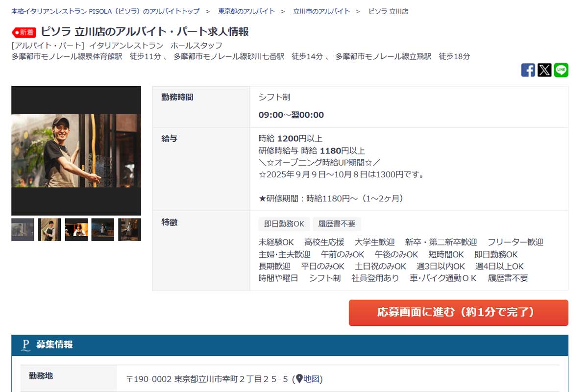Share this job via LINE

[561, 70]
